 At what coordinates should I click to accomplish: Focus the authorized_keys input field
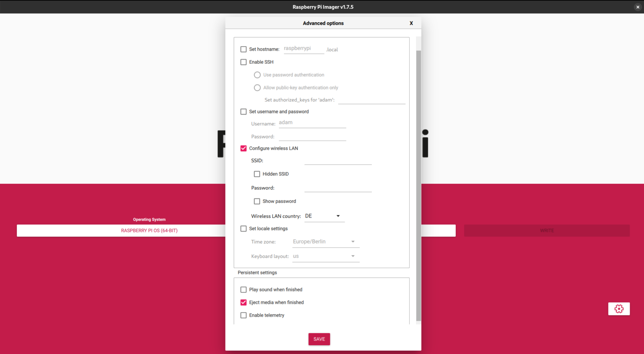tap(372, 99)
